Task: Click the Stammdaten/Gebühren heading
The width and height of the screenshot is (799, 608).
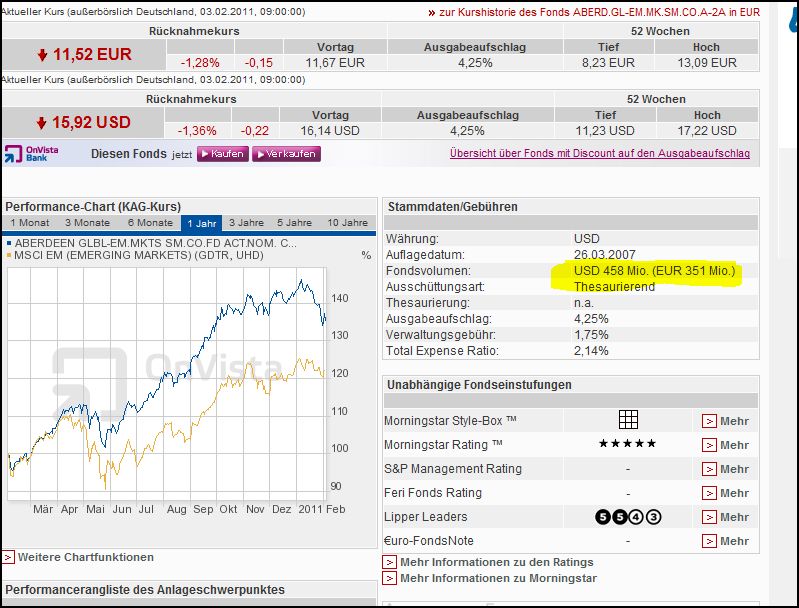Action: click(x=452, y=207)
